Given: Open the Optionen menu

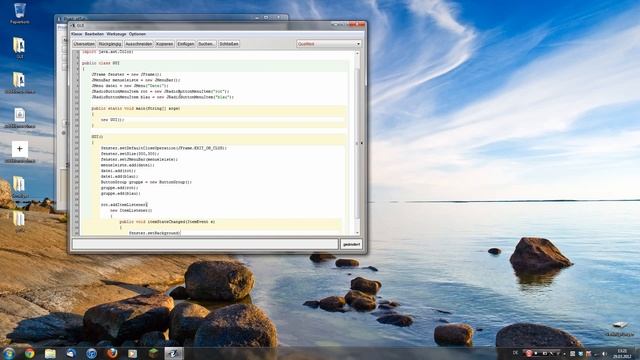Looking at the screenshot, I should coord(137,34).
